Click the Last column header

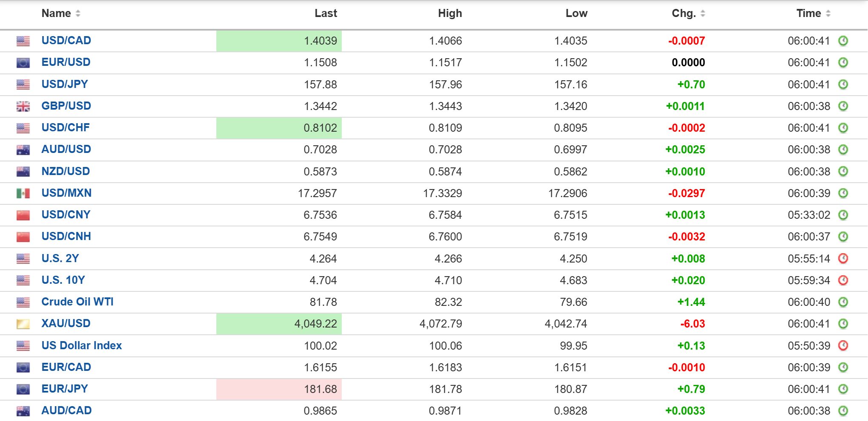[x=326, y=14]
